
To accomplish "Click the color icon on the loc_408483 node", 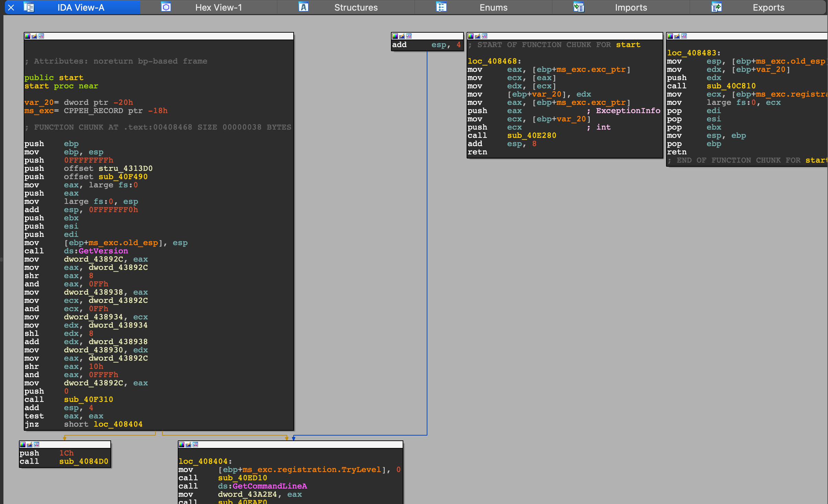I will tap(670, 36).
